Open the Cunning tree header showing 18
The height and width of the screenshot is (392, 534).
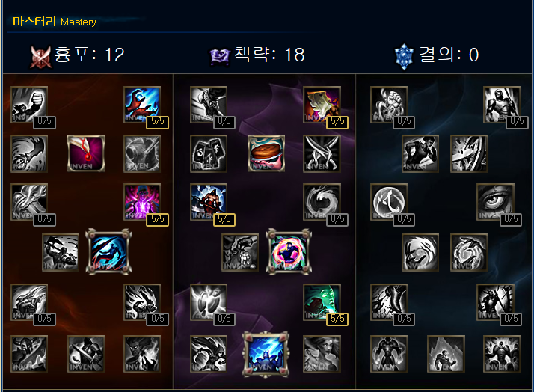[x=257, y=55]
